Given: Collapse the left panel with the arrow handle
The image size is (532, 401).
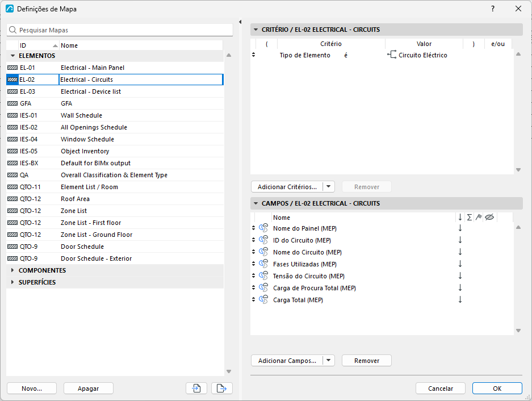Looking at the screenshot, I should (x=240, y=22).
